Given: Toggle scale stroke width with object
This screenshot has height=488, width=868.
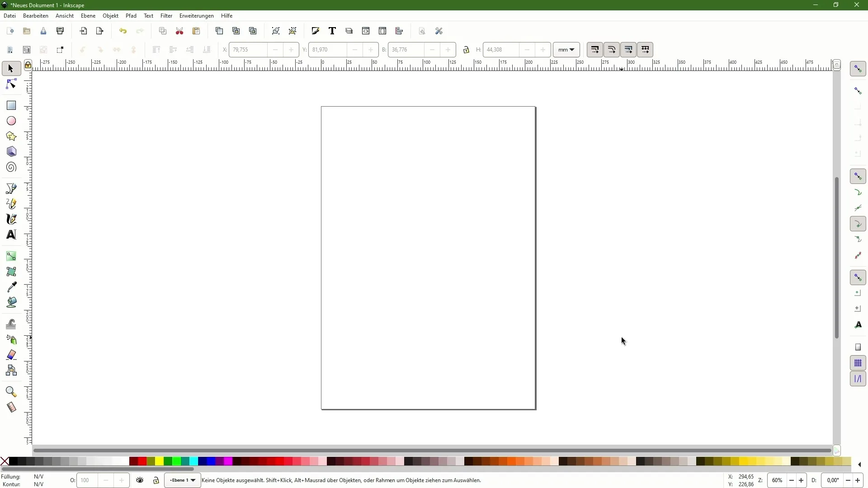Looking at the screenshot, I should pos(595,50).
